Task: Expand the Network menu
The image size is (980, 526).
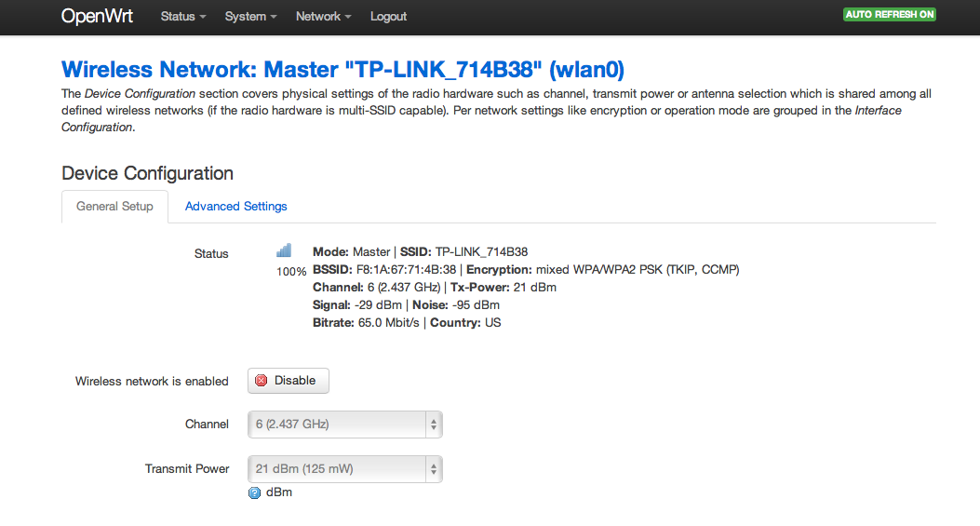Action: pos(323,17)
